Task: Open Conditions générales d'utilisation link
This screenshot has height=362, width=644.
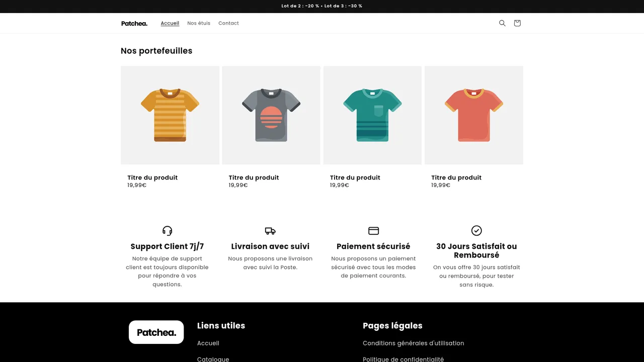Action: coord(414,343)
